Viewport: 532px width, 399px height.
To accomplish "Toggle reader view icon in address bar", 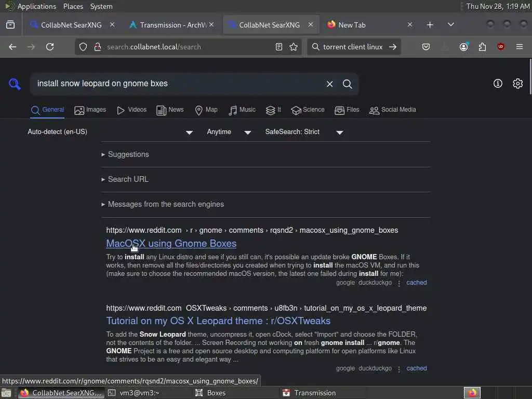I will 279,47.
